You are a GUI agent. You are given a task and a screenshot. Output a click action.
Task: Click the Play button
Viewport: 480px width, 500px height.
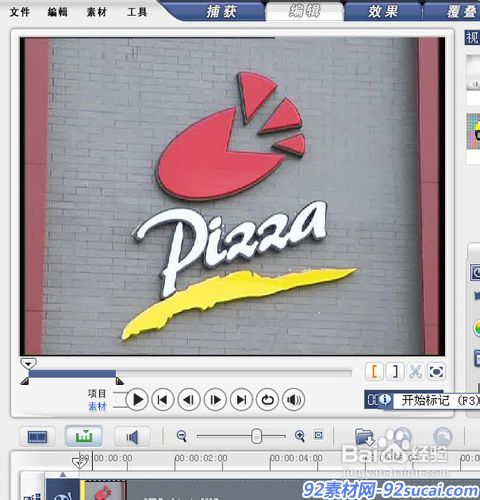(137, 399)
